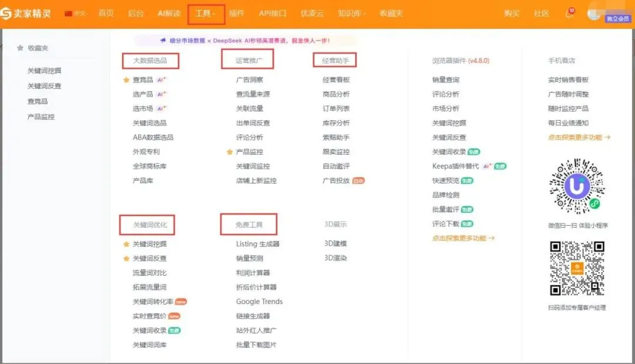The image size is (635, 364).
Task: Open 选市场 under 大数据选品
Action: (143, 109)
